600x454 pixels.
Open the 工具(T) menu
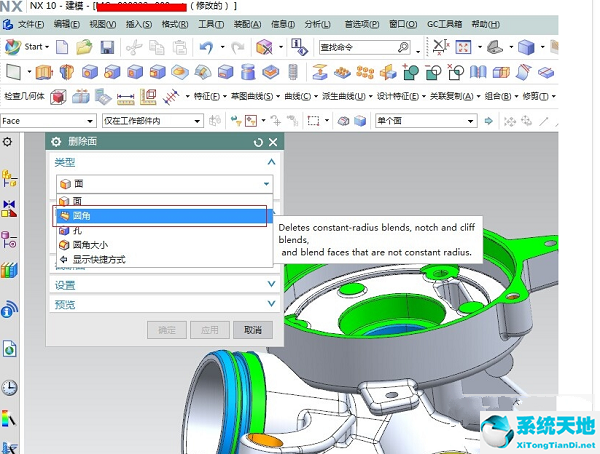pos(211,24)
